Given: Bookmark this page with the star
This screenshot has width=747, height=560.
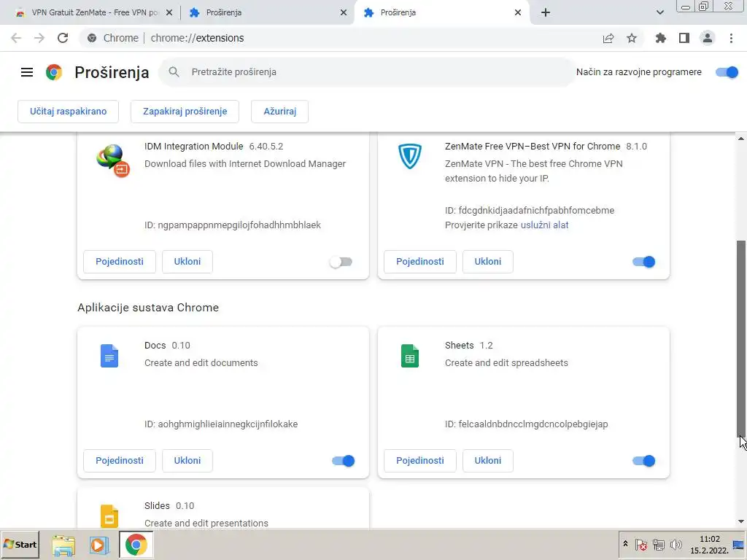Looking at the screenshot, I should point(632,38).
